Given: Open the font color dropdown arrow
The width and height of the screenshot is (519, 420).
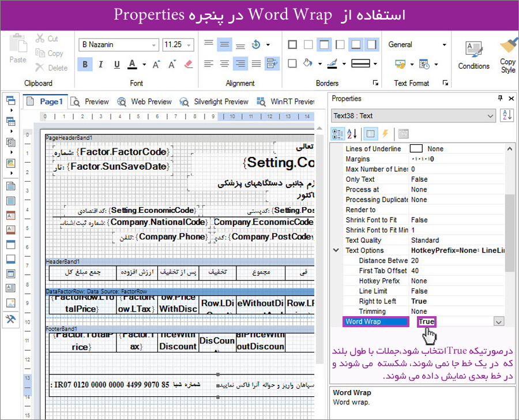Looking at the screenshot, I should click(x=144, y=64).
